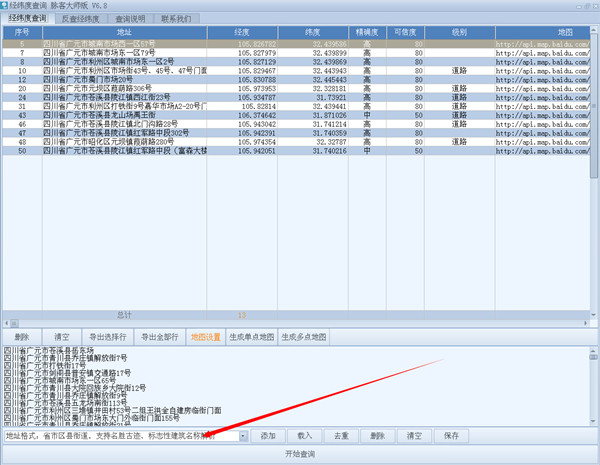
Task: Open the Baidu map link in row 47
Action: (x=543, y=133)
